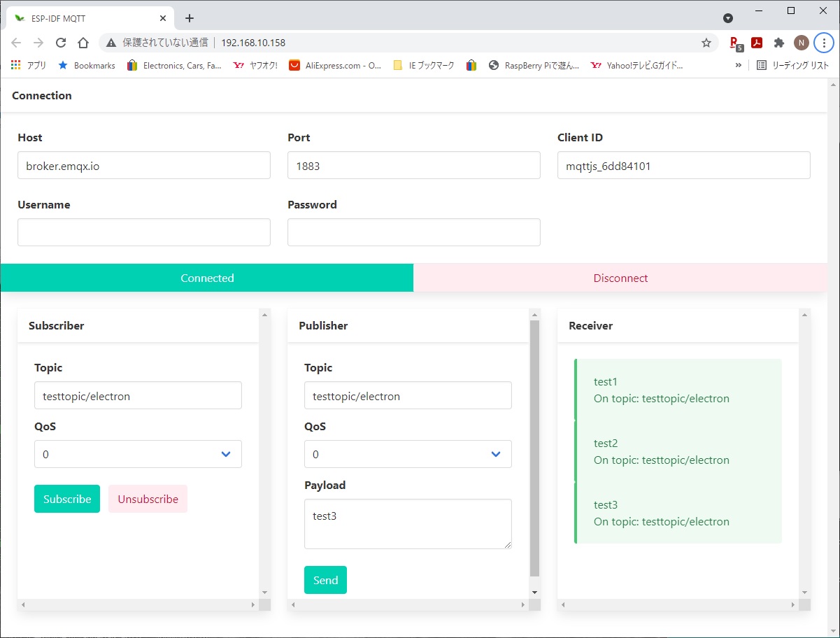Focus the Host input field

pyautogui.click(x=143, y=165)
